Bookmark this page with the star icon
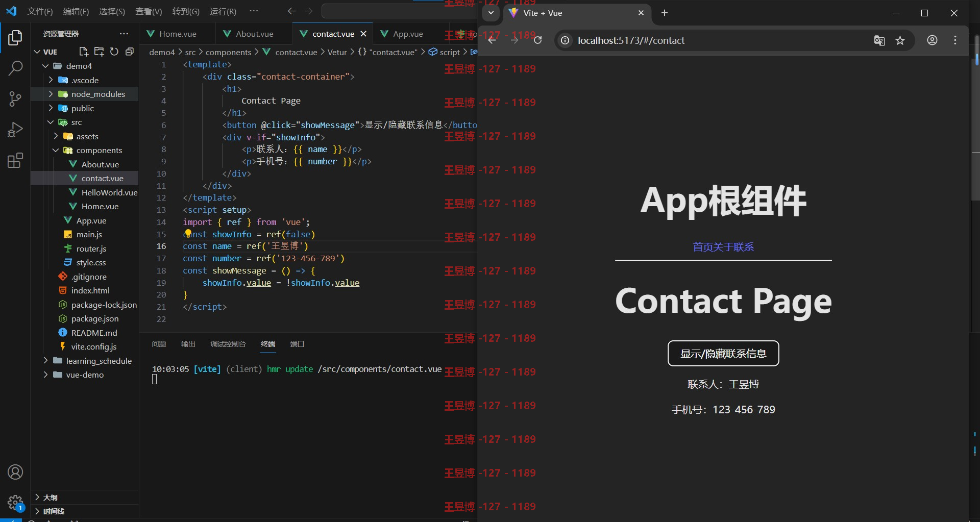The height and width of the screenshot is (522, 980). coord(900,40)
